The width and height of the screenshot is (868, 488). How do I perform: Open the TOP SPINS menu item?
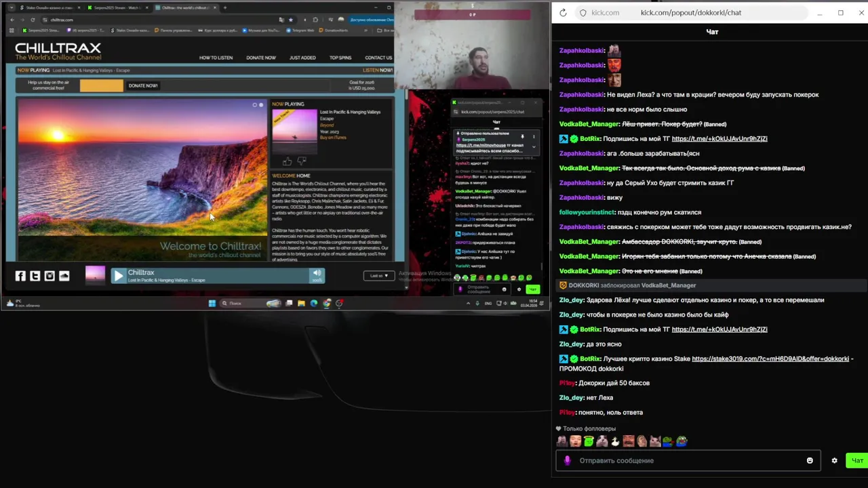pyautogui.click(x=340, y=58)
